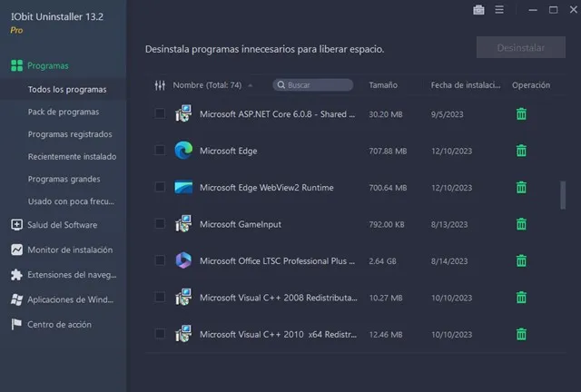Select Programas grandes category
Screen dimensions: 581x392
pos(64,179)
